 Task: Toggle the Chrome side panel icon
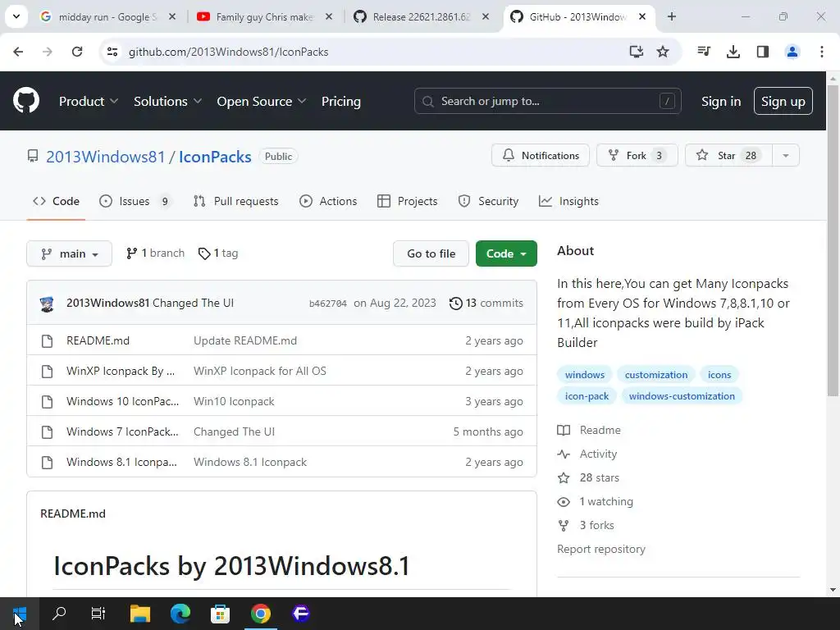[763, 52]
